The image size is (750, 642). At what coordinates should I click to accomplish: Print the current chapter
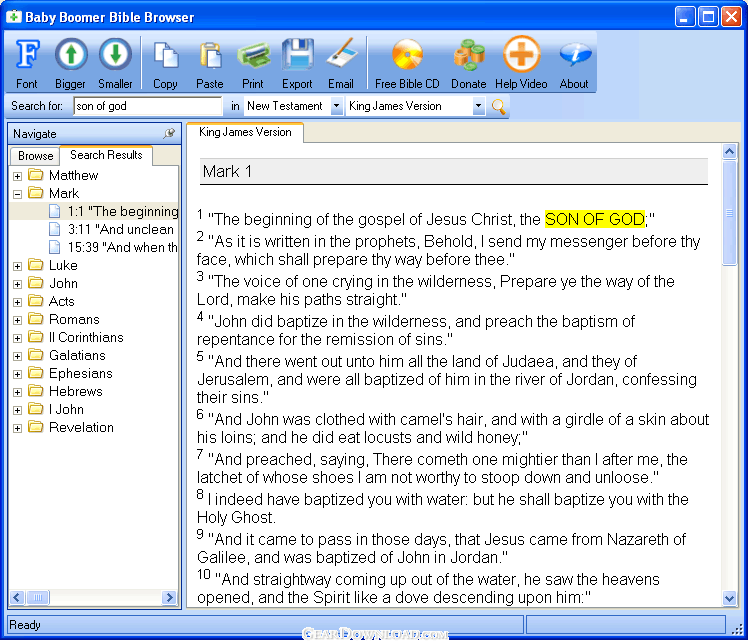(x=253, y=63)
